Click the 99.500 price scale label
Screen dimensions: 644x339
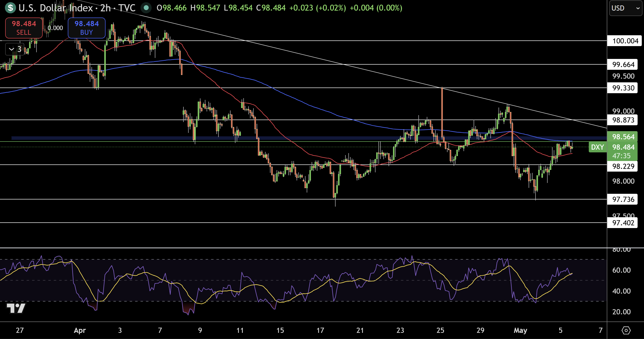point(623,76)
